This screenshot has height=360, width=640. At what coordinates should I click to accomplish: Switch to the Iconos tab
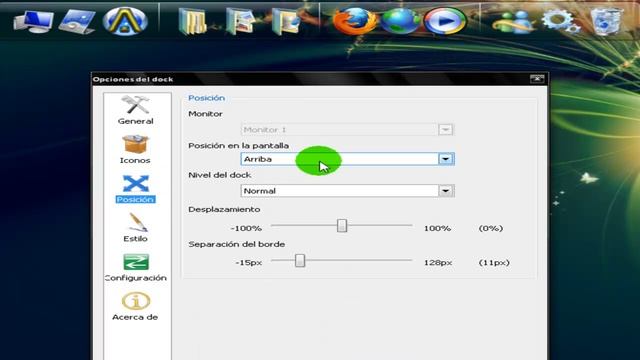click(x=135, y=150)
